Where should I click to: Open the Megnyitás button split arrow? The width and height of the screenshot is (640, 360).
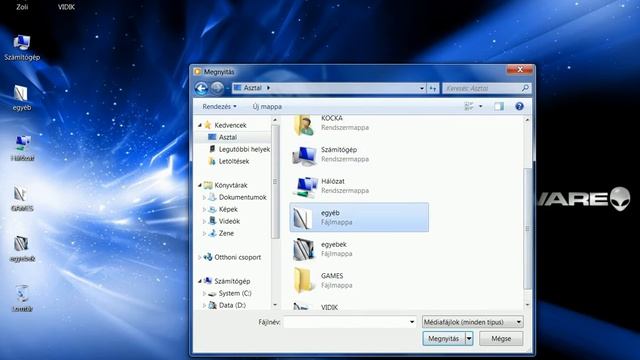point(469,338)
